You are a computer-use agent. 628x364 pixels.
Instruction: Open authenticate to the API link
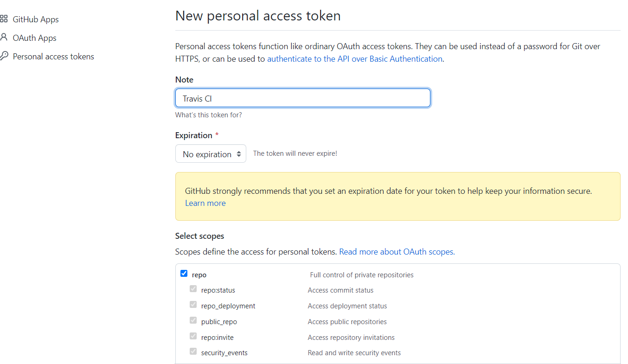click(354, 59)
